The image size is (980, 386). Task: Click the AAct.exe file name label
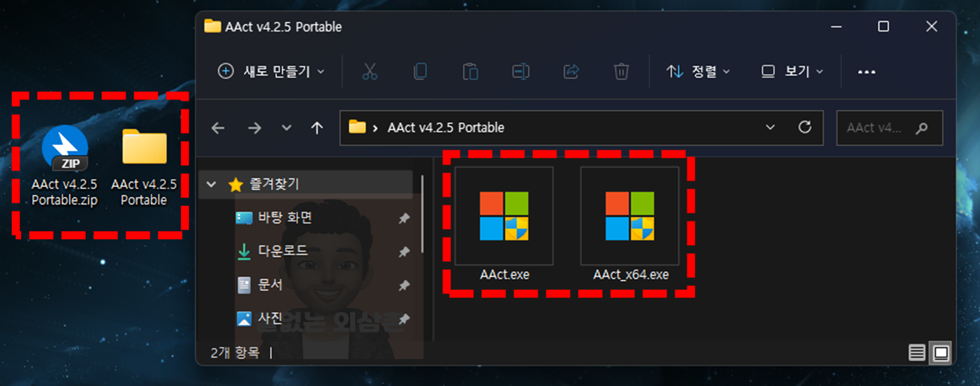coord(505,275)
